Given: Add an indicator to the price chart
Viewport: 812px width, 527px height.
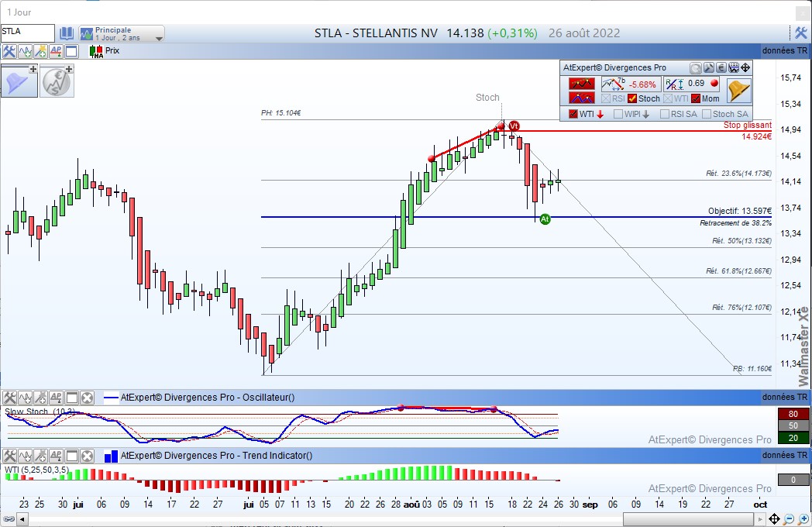Looking at the screenshot, I should (x=25, y=51).
